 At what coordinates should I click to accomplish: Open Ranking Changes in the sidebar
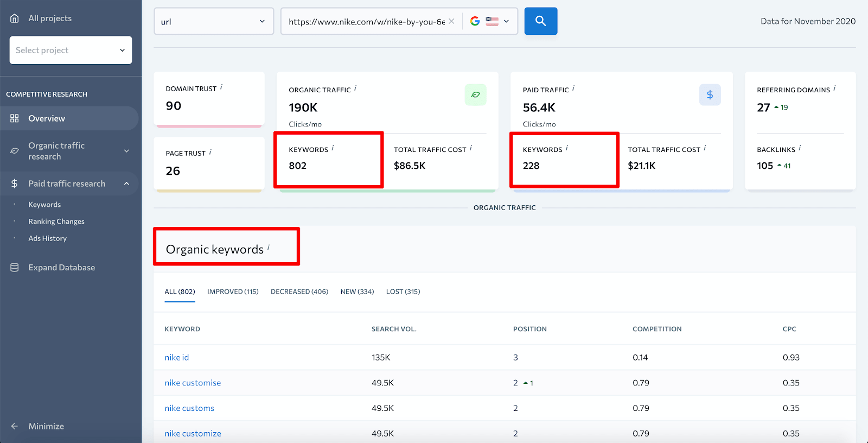click(56, 221)
